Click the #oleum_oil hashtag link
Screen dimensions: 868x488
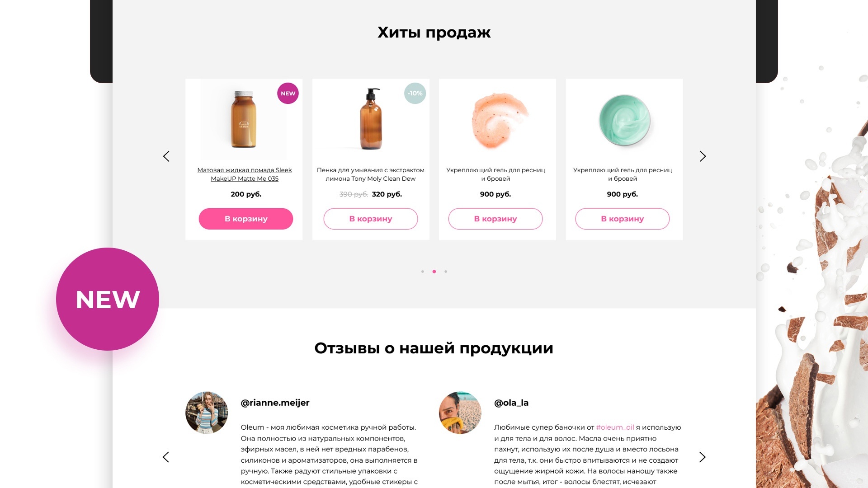[615, 427]
